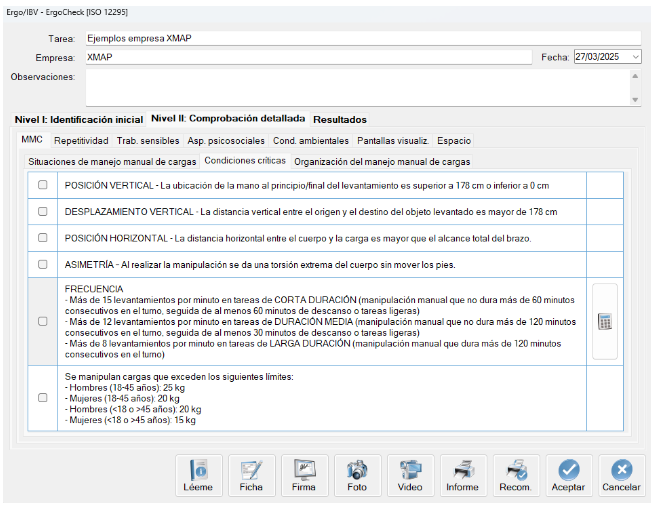Image resolution: width=655 pixels, height=506 pixels.
Task: Open the Asp. psicosociales tab
Action: tap(226, 141)
